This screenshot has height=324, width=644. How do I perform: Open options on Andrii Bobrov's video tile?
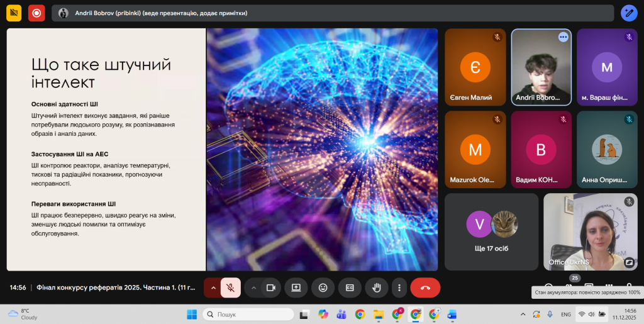click(x=563, y=37)
